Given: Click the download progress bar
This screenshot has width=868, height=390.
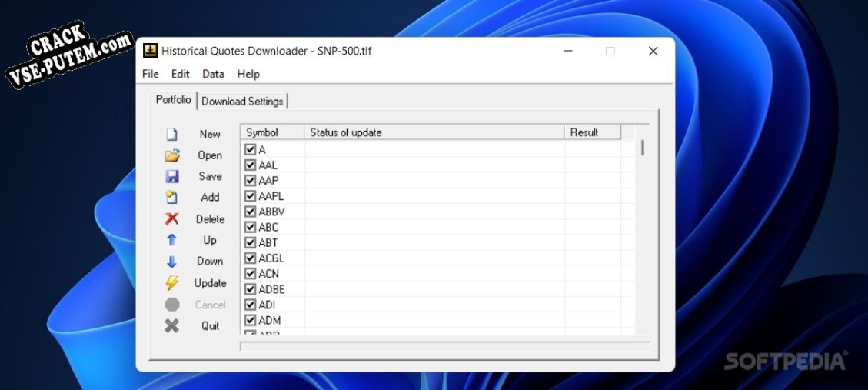Looking at the screenshot, I should 444,346.
